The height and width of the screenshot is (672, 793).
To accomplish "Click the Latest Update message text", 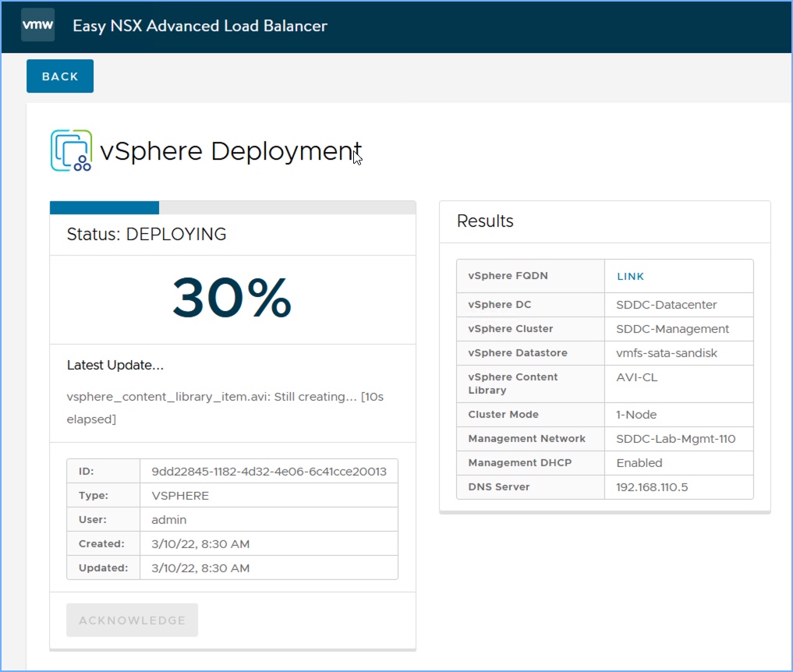I will pyautogui.click(x=225, y=408).
